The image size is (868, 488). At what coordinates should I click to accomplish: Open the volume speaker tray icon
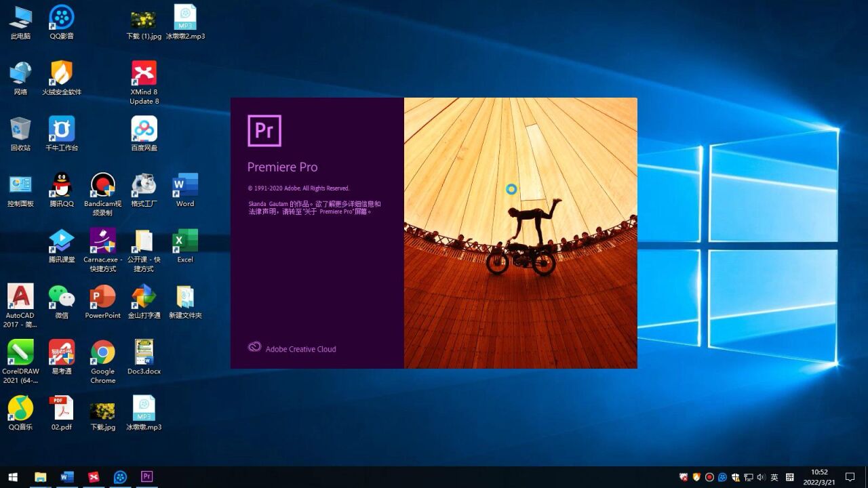coord(761,477)
